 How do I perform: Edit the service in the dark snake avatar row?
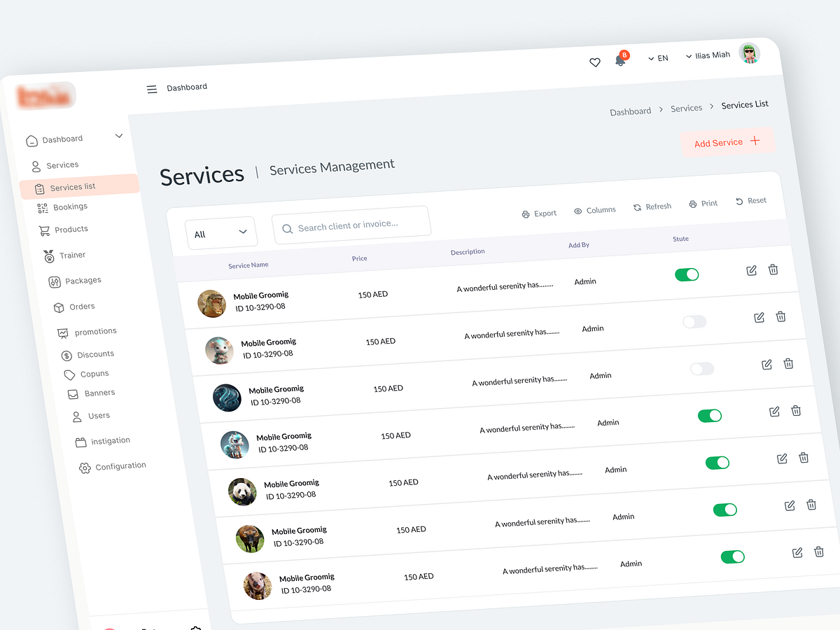point(767,364)
